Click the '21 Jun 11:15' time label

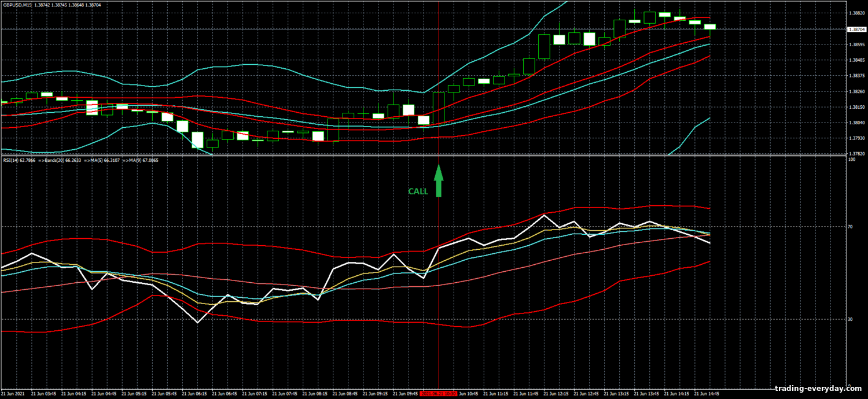click(495, 394)
